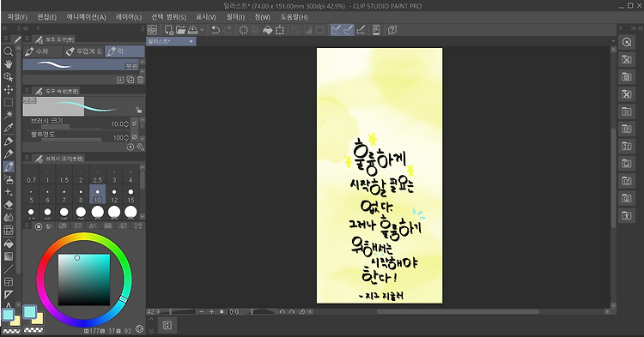The height and width of the screenshot is (337, 644).
Task: Clear selection command bar icon
Action: point(244,30)
